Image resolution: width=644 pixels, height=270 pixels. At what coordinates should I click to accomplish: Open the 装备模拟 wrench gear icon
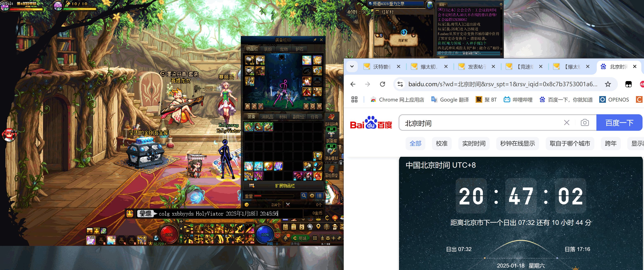pos(332,152)
